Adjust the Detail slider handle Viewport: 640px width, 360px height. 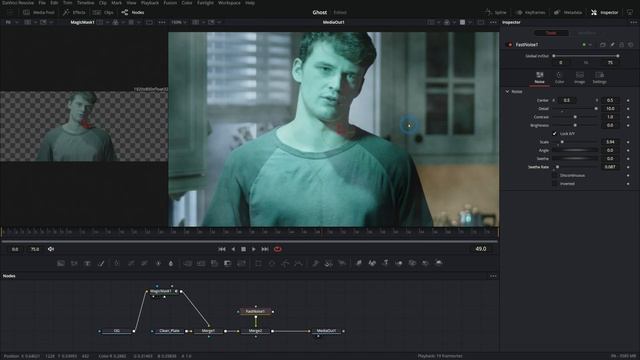pos(596,109)
